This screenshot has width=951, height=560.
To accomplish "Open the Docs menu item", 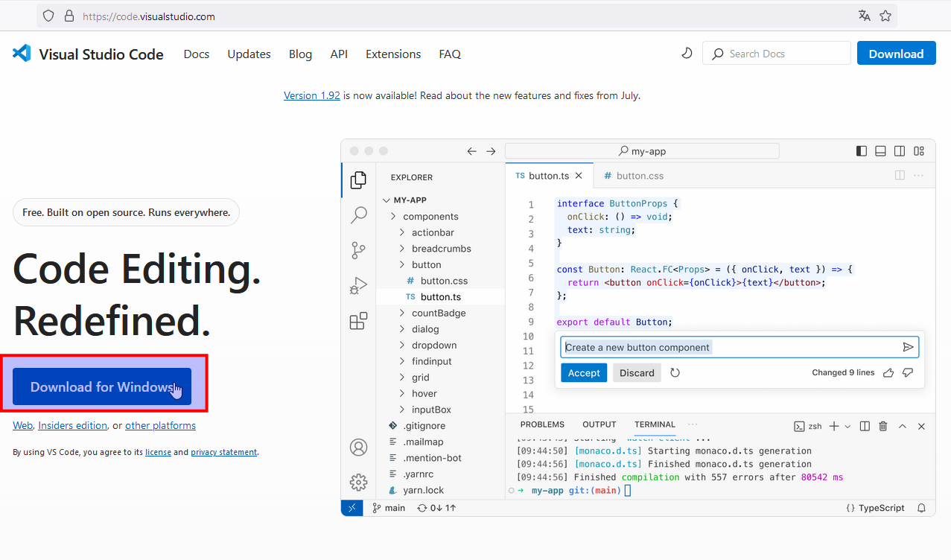I will (197, 54).
